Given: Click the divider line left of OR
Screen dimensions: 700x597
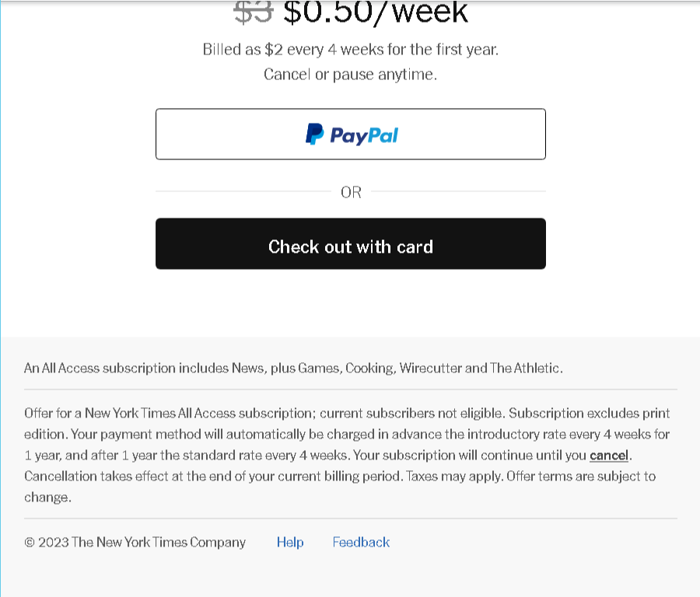Looking at the screenshot, I should pos(243,191).
